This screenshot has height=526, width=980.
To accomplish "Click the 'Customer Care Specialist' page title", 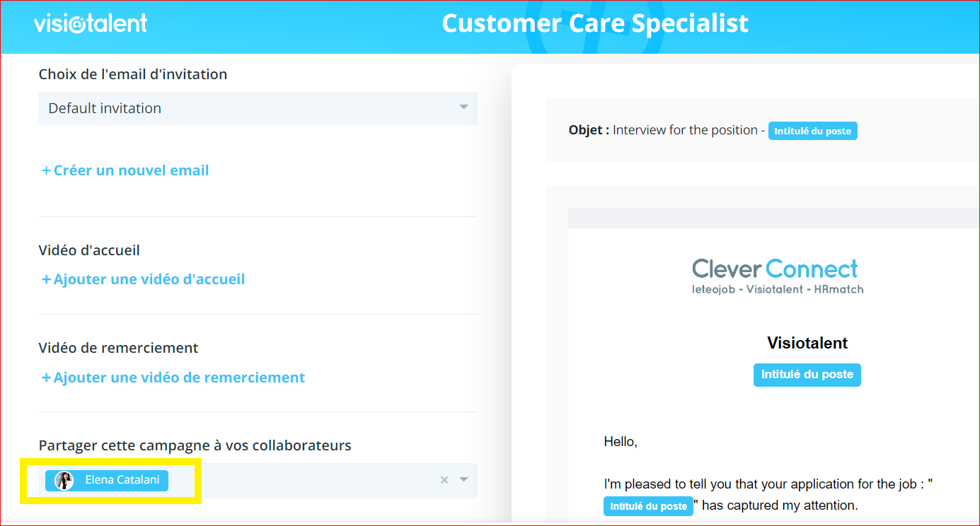I will tap(595, 23).
